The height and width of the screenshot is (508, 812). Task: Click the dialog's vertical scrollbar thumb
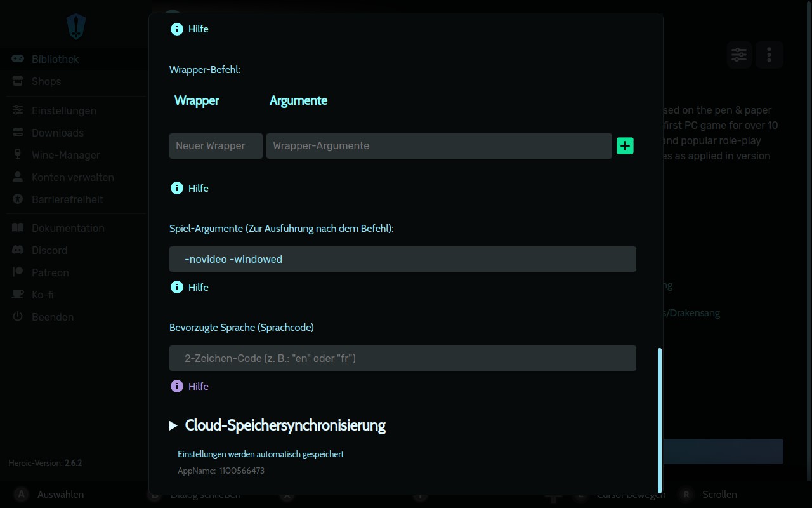click(660, 419)
